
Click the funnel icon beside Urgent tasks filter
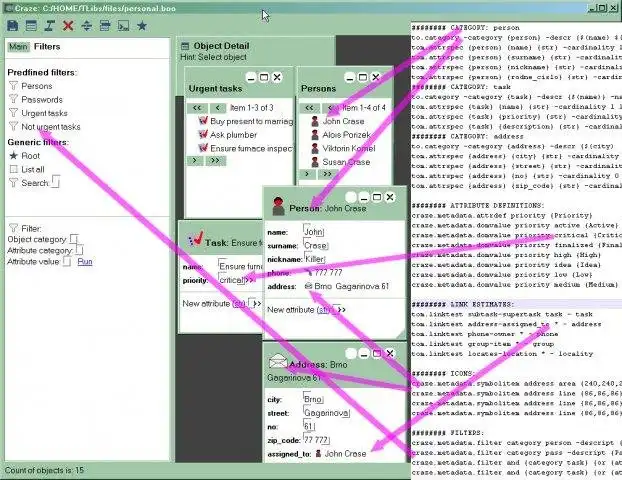click(x=13, y=113)
